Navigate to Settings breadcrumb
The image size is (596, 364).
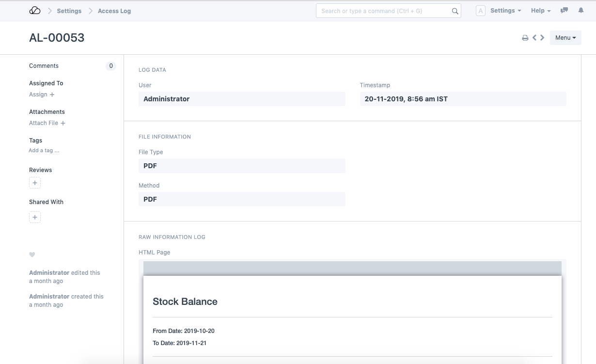(x=69, y=11)
